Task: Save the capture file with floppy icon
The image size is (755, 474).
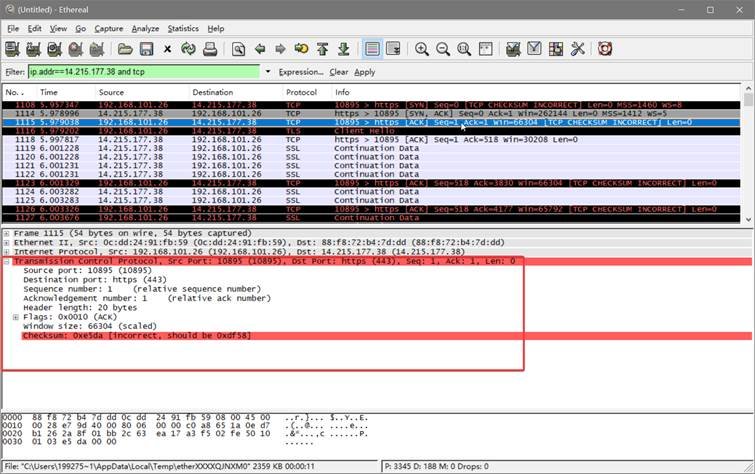Action: click(146, 49)
